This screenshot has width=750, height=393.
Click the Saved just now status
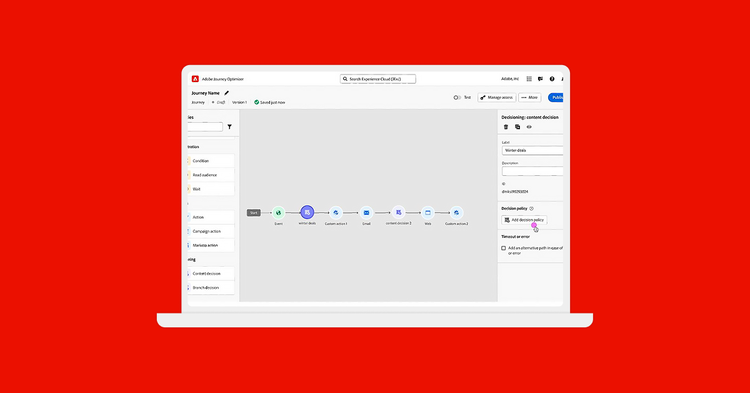(270, 102)
